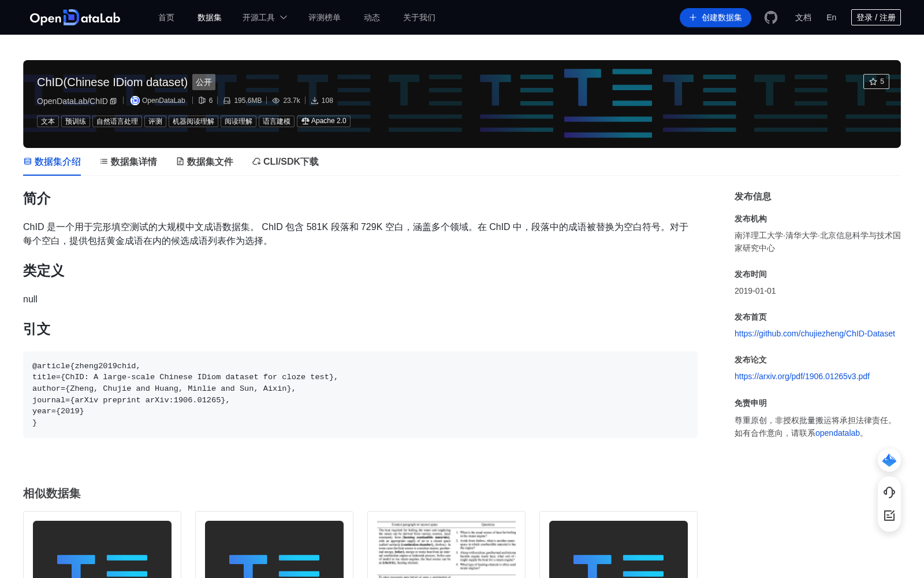
Task: Click the 195.6MB storage size icon
Action: click(x=227, y=101)
